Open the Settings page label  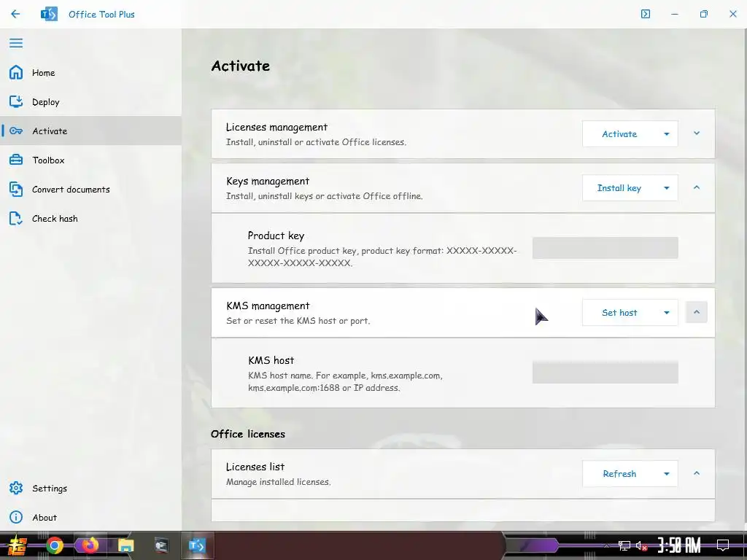tap(50, 489)
